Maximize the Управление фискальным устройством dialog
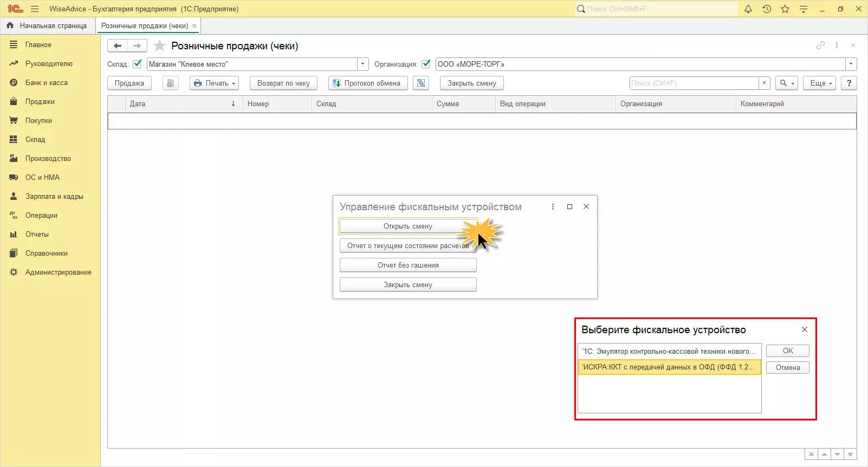This screenshot has width=868, height=467. point(569,206)
